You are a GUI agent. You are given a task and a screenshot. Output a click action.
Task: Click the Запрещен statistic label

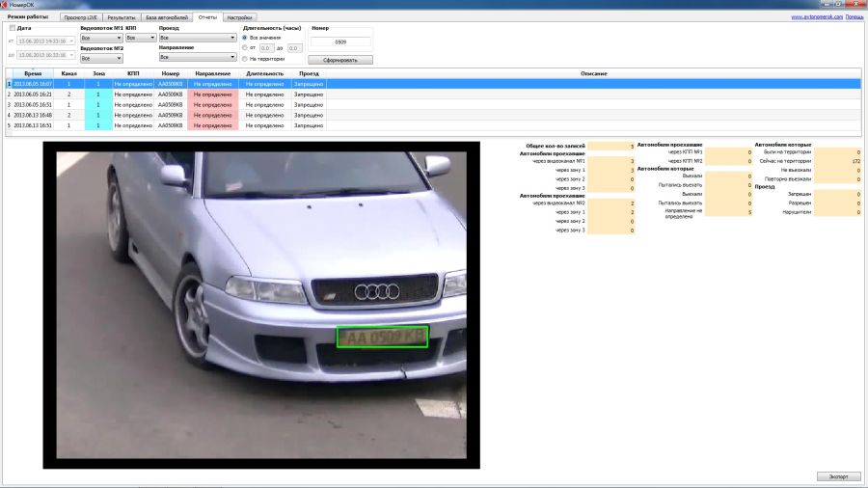(800, 194)
